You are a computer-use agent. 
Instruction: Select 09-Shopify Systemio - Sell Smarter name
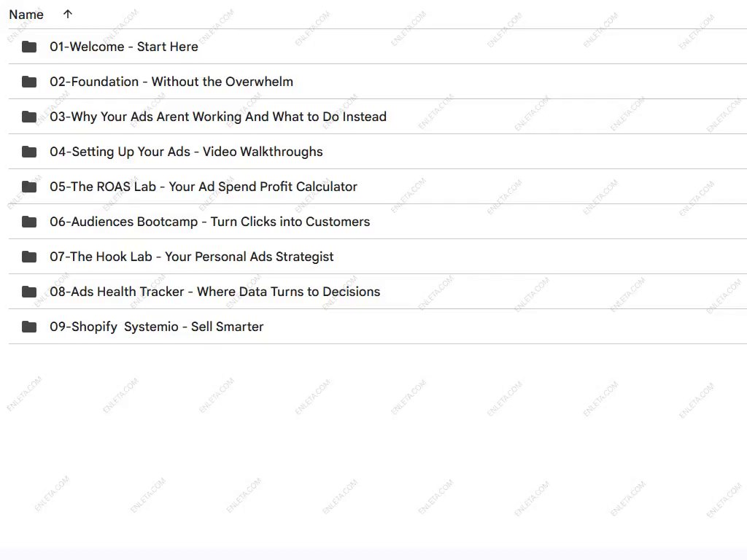click(157, 327)
